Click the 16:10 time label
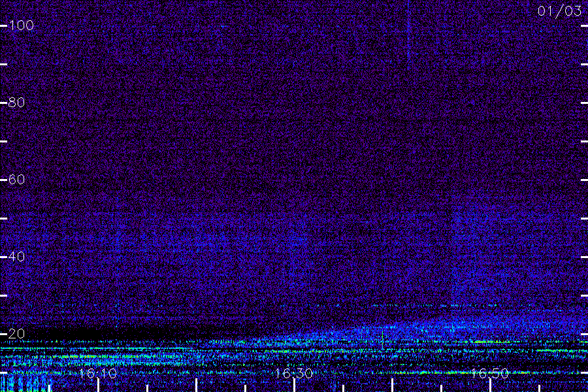Screen dimensions: 588x392 coord(97,373)
